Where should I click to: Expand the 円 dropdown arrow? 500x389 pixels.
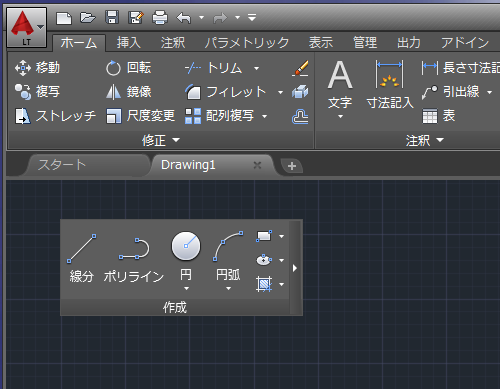186,289
